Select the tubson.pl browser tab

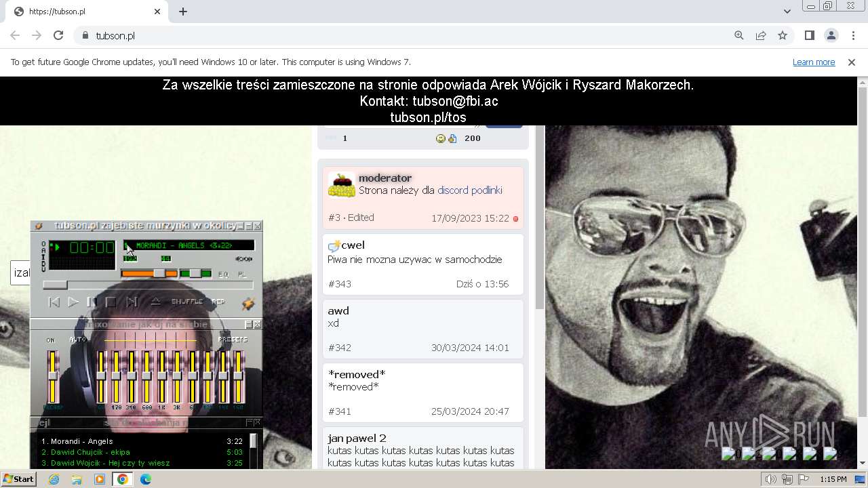click(x=88, y=12)
